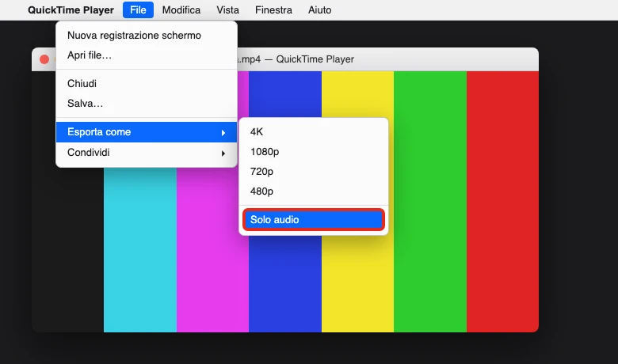Open the Vista menu
This screenshot has width=618, height=364.
tap(228, 9)
